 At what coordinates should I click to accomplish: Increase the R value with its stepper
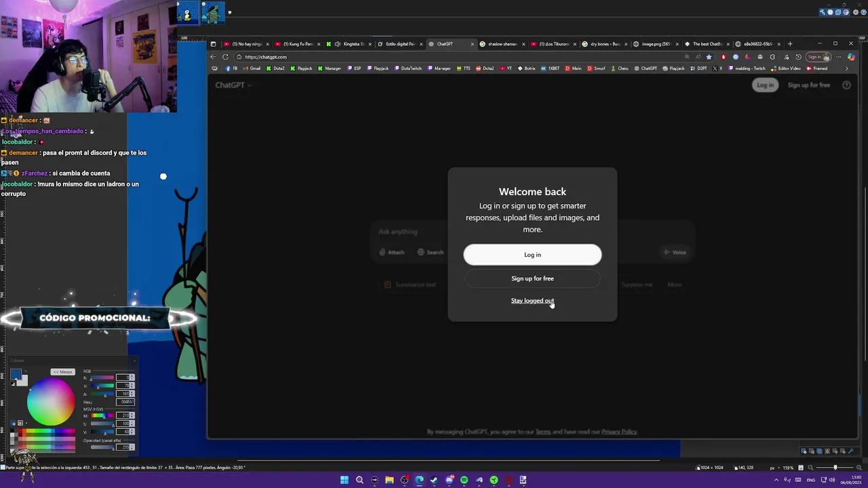[x=132, y=376]
